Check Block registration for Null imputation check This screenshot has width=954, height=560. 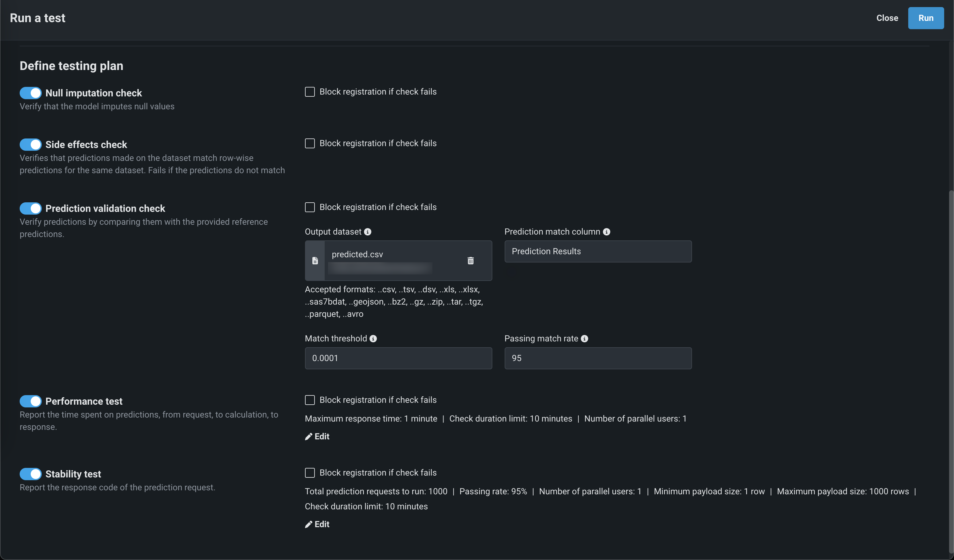pyautogui.click(x=310, y=92)
